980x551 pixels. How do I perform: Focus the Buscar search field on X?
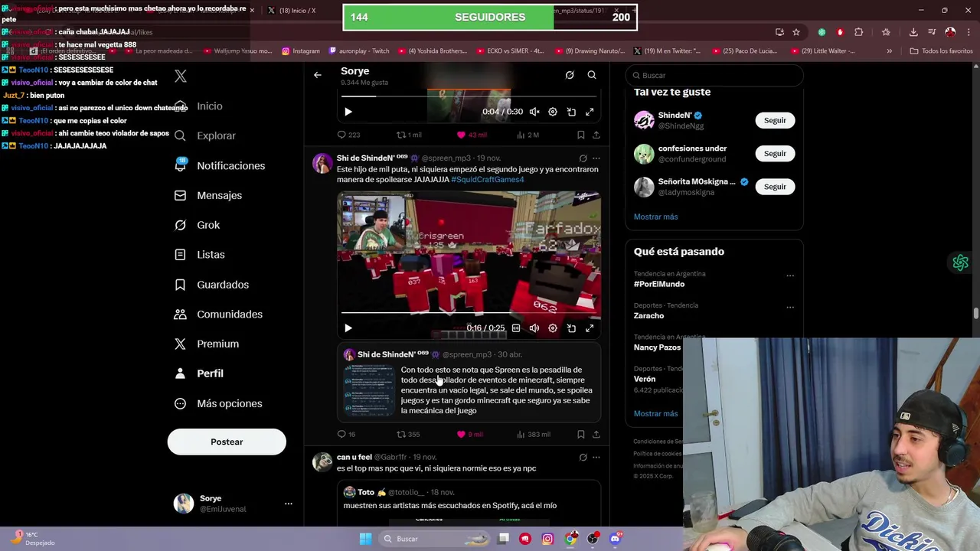(x=714, y=75)
